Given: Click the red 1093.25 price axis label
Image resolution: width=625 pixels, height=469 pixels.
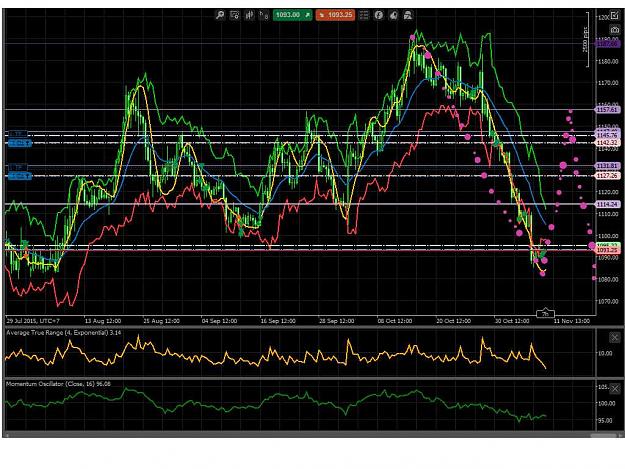Looking at the screenshot, I should tap(607, 250).
